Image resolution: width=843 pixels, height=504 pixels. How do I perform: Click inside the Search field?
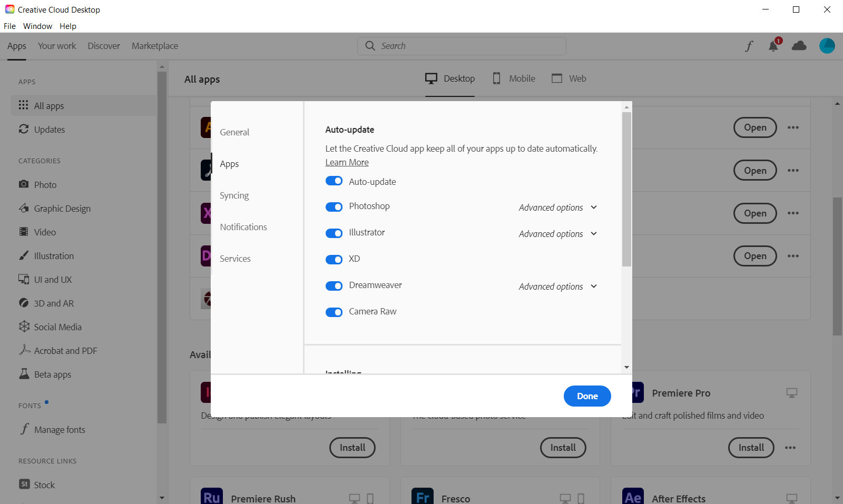point(461,46)
